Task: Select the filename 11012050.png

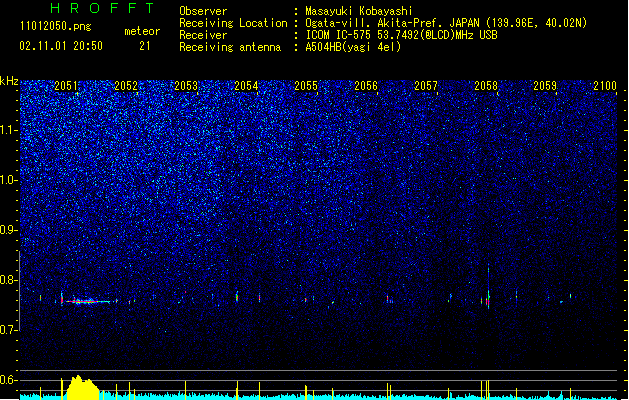Action: coord(56,26)
